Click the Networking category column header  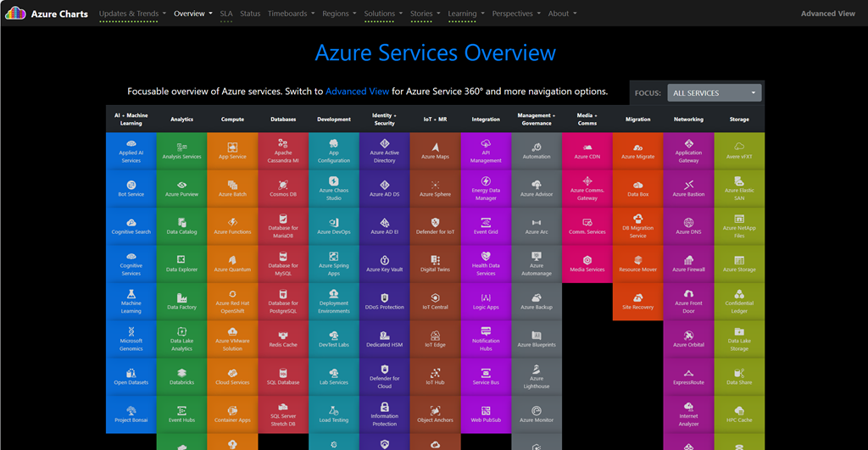point(688,119)
